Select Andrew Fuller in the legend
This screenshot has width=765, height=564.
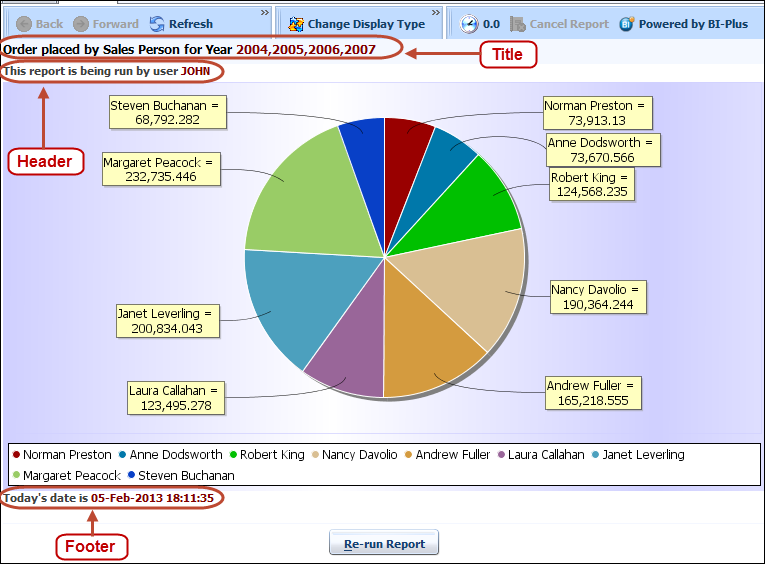pyautogui.click(x=452, y=455)
